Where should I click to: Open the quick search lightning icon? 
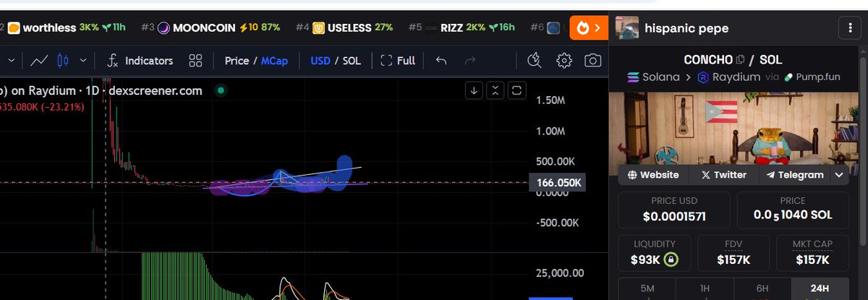pyautogui.click(x=535, y=61)
